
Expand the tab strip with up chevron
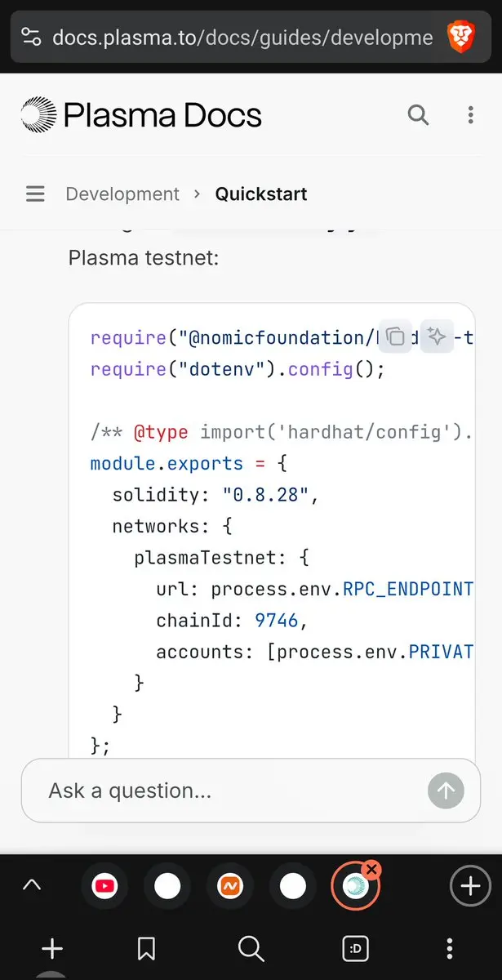coord(32,885)
